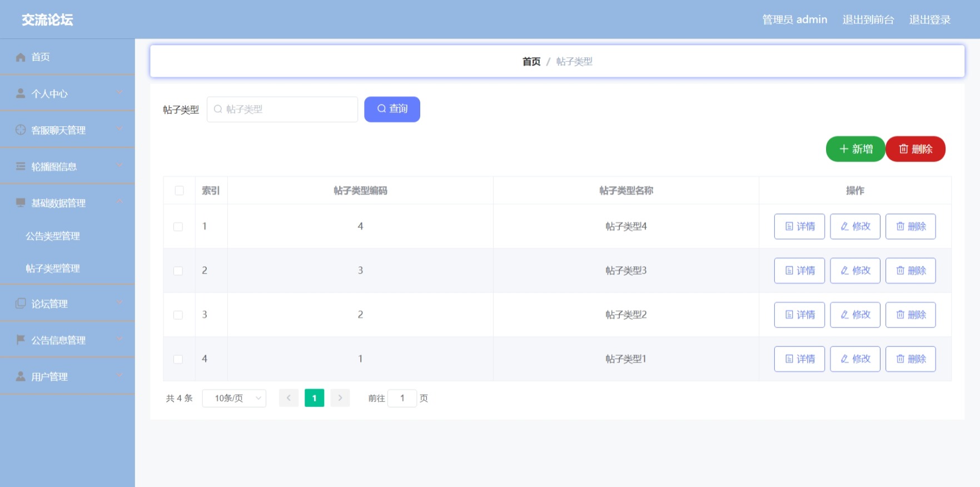The height and width of the screenshot is (487, 980).
Task: Click the user icon beside 用户管理
Action: pos(21,376)
